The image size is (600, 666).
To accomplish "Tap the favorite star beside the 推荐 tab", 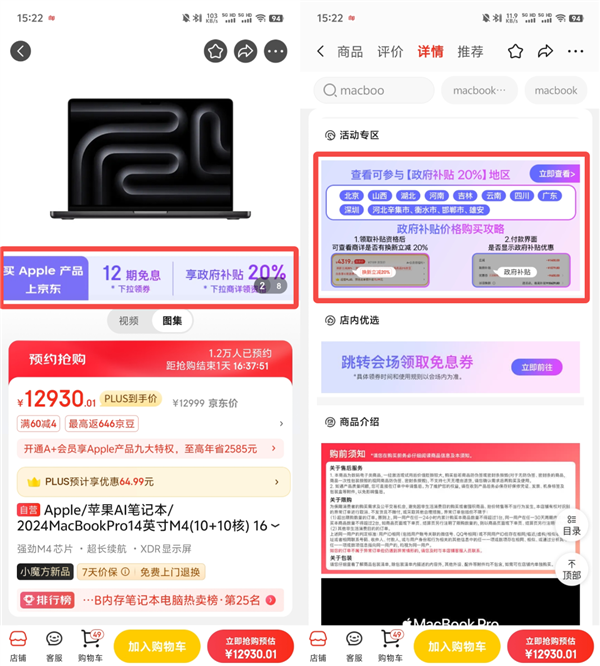I will tap(515, 51).
